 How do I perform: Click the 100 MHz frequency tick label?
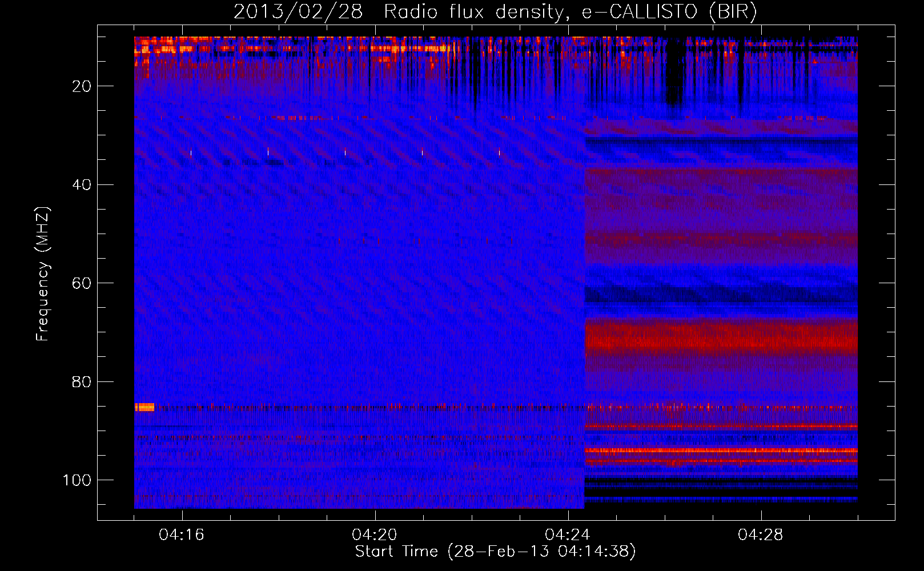point(77,480)
